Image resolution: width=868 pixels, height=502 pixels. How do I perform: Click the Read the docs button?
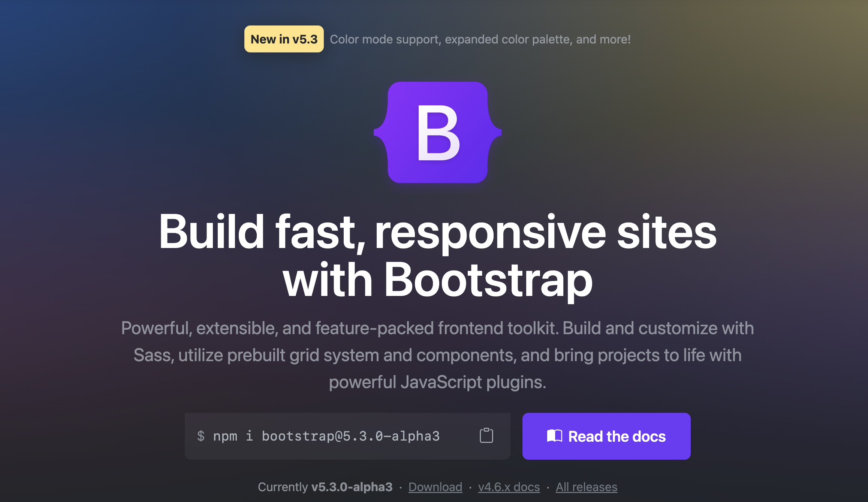coord(606,436)
